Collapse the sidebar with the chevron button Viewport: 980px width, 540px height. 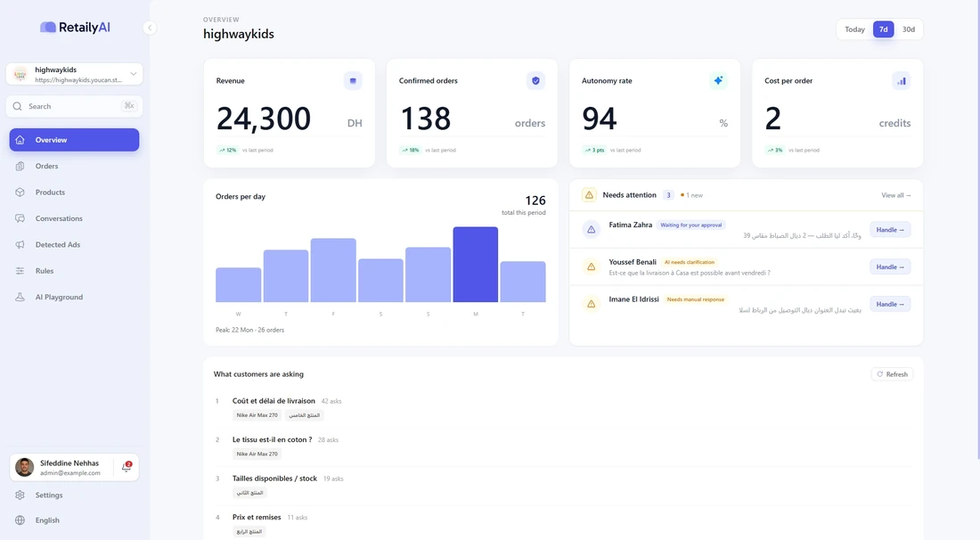150,28
